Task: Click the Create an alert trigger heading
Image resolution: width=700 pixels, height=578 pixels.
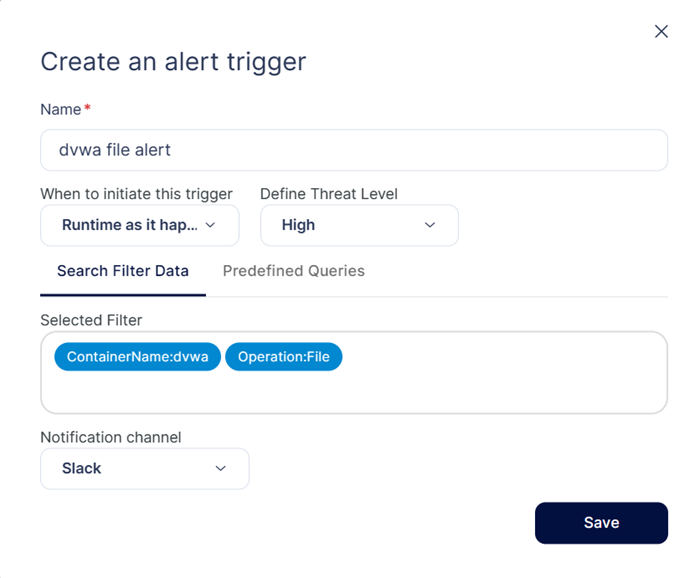Action: pos(173,62)
